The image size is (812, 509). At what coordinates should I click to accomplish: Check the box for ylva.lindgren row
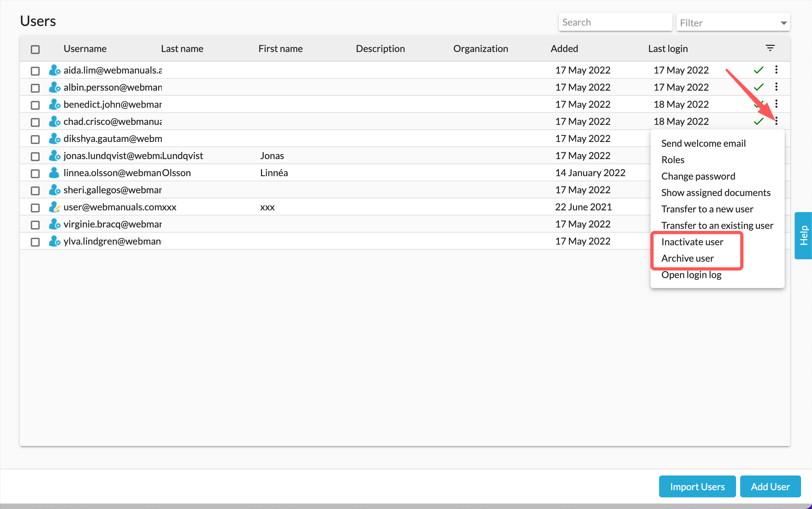click(35, 242)
